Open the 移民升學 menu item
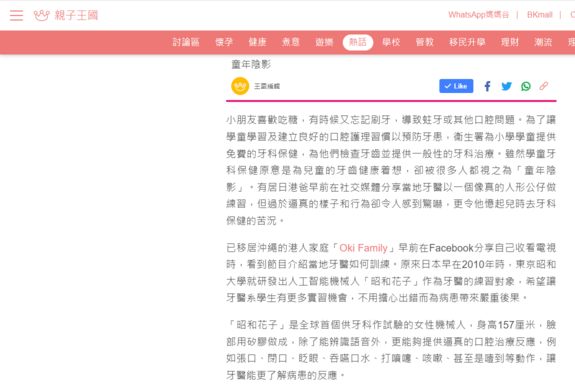Image resolution: width=575 pixels, height=391 pixels. pyautogui.click(x=467, y=42)
